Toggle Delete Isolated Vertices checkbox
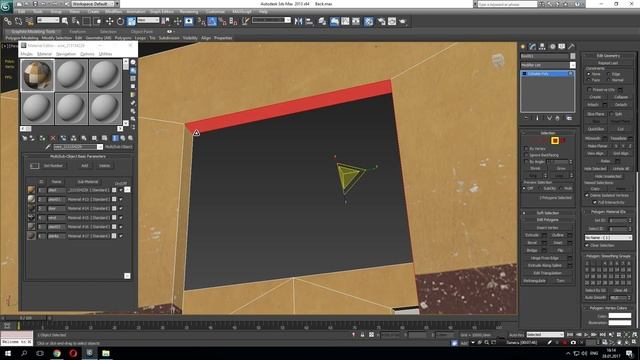The height and width of the screenshot is (360, 640). pyautogui.click(x=587, y=196)
